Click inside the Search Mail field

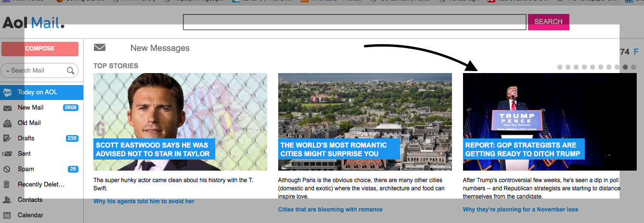(39, 71)
